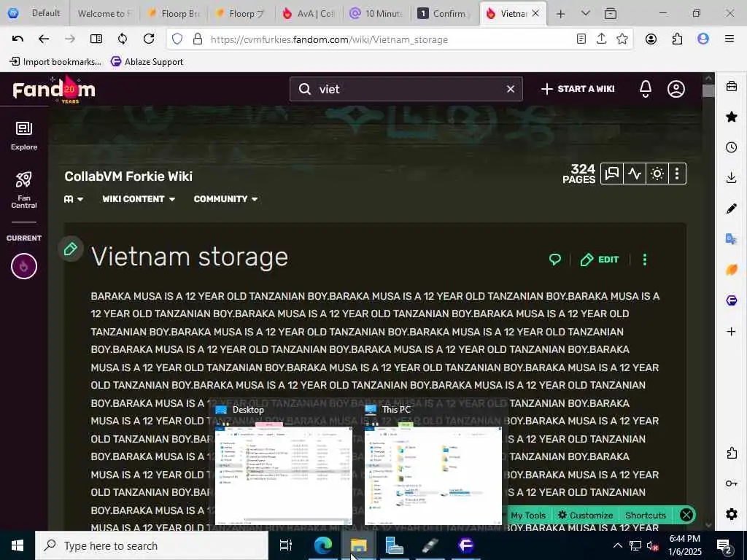747x560 pixels.
Task: Click Customize in bottom toolbar
Action: pyautogui.click(x=586, y=516)
